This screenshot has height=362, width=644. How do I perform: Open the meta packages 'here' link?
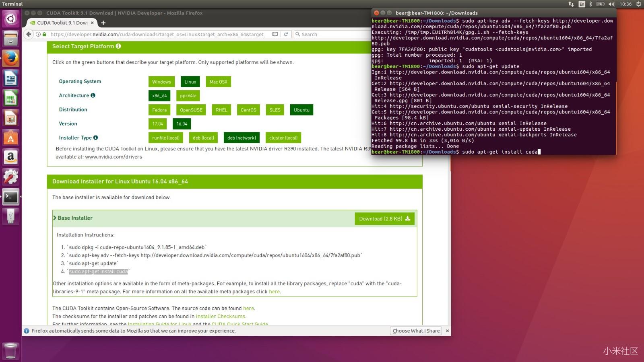[274, 292]
